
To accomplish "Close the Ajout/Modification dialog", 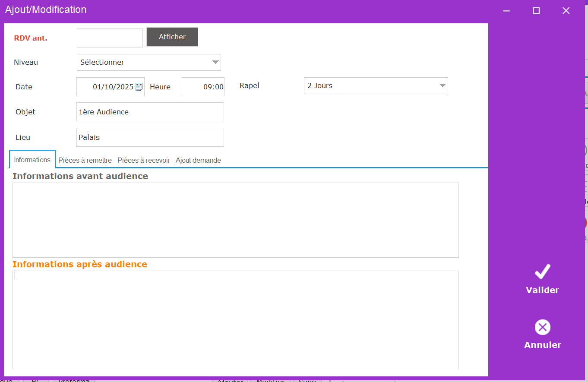I will (566, 11).
